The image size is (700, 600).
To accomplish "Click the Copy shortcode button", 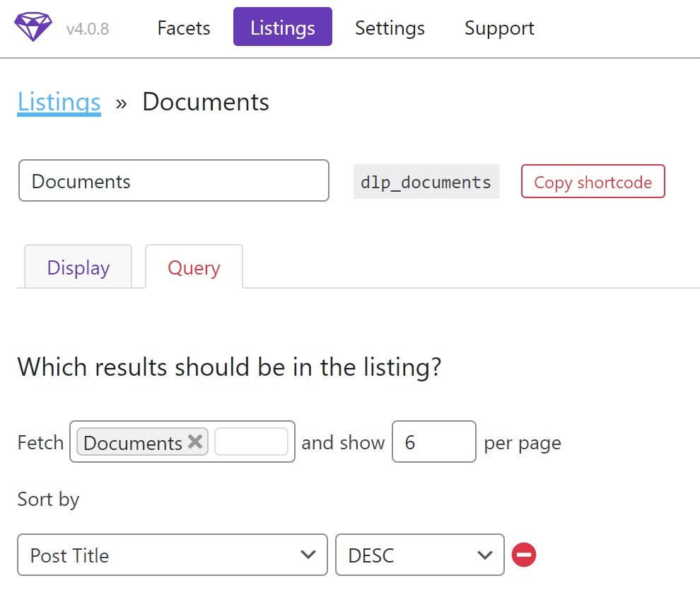I will [593, 182].
